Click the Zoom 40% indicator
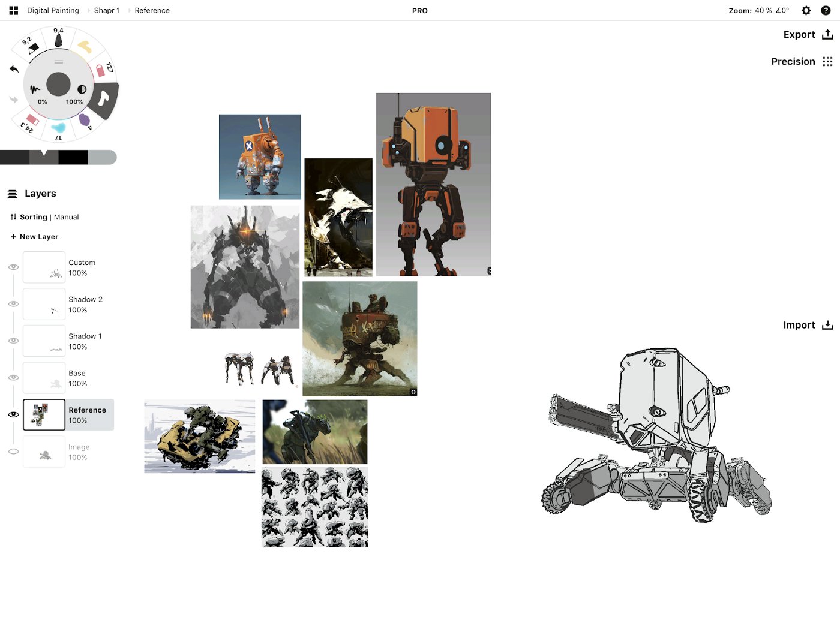840x629 pixels. pyautogui.click(x=758, y=10)
